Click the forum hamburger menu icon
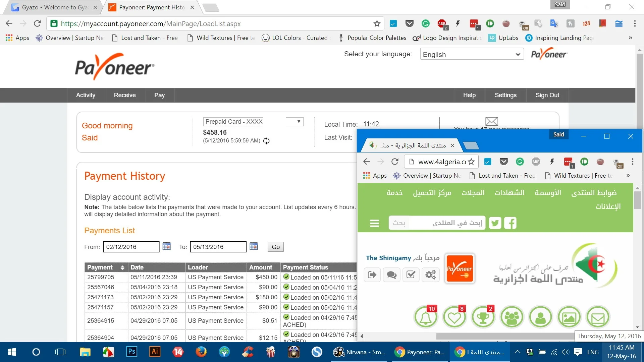This screenshot has height=362, width=644. (x=374, y=223)
